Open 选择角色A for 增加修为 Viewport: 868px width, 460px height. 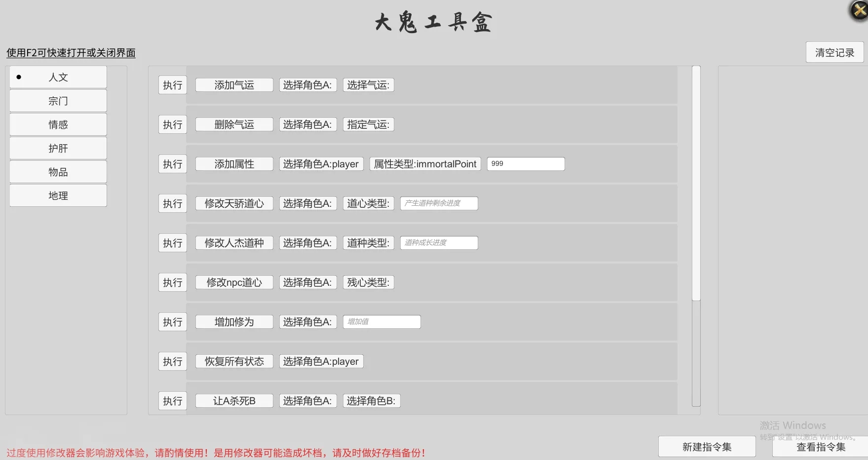[307, 321]
